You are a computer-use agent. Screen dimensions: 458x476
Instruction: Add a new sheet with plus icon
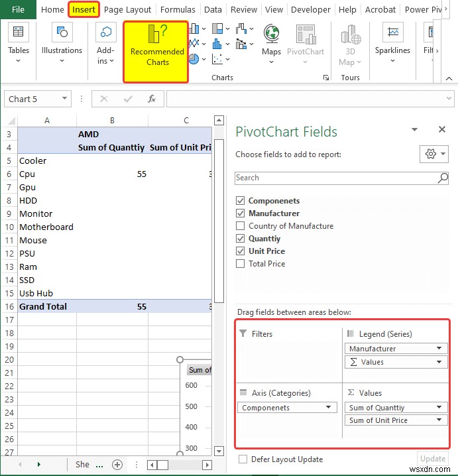coord(117,465)
